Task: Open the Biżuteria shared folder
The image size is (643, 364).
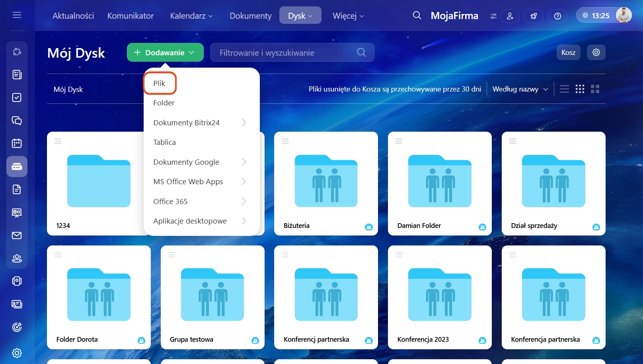Action: (326, 183)
